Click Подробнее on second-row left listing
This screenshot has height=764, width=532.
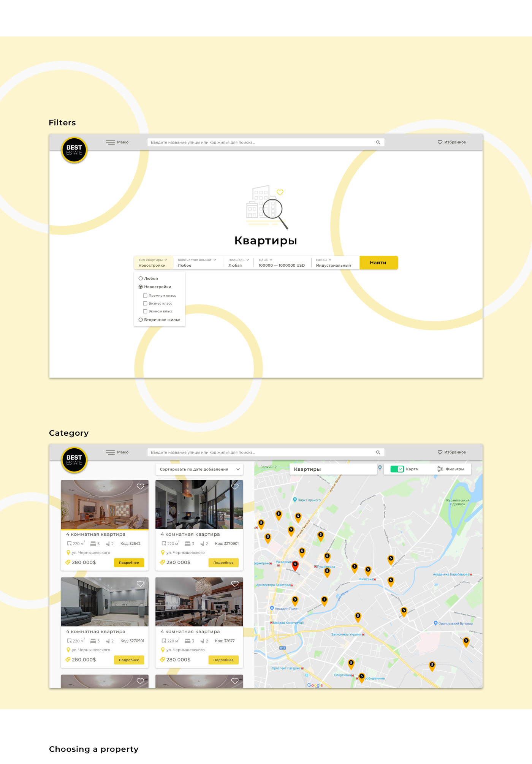pos(129,660)
